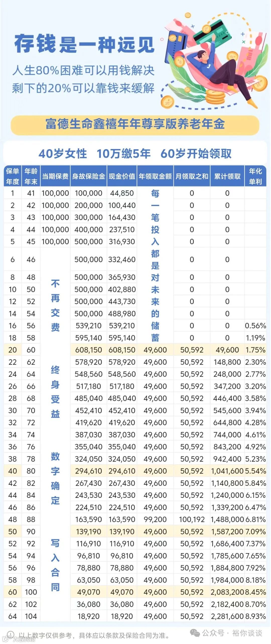Click cash value 316,930 in year 5
The image size is (271, 644).
(122, 241)
